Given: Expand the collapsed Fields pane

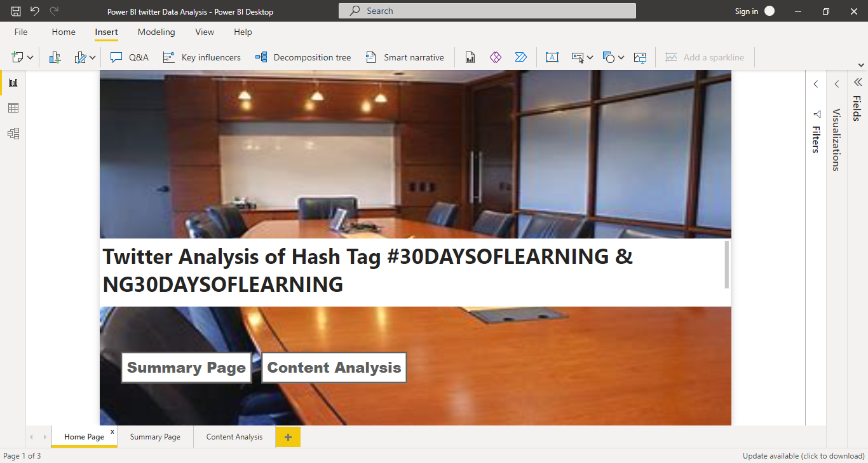Looking at the screenshot, I should [x=858, y=82].
